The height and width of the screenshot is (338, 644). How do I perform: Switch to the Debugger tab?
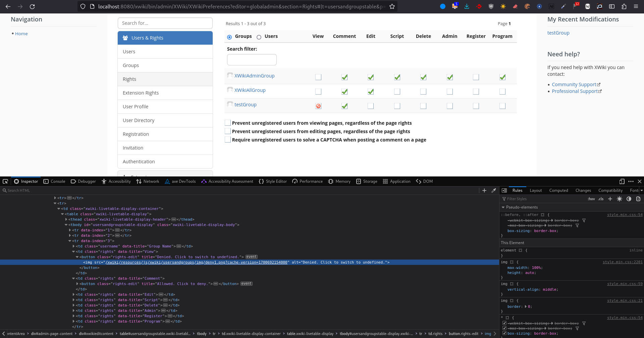[x=83, y=181]
